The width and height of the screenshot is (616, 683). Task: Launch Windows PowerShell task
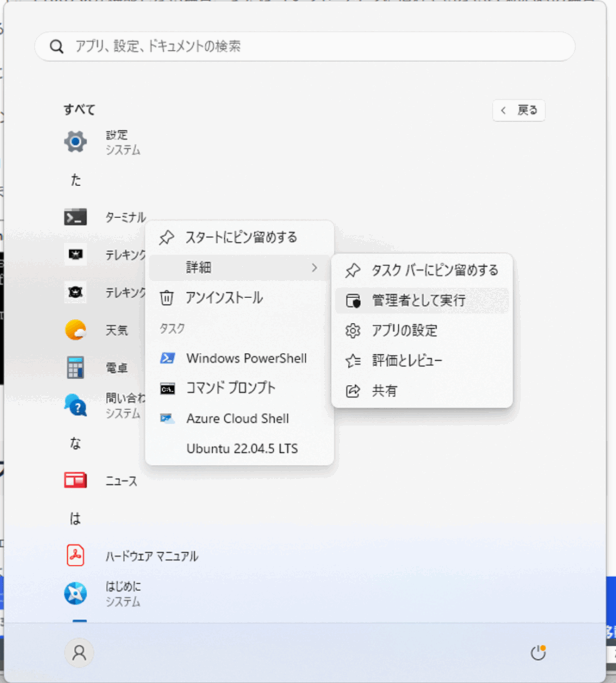pyautogui.click(x=246, y=358)
